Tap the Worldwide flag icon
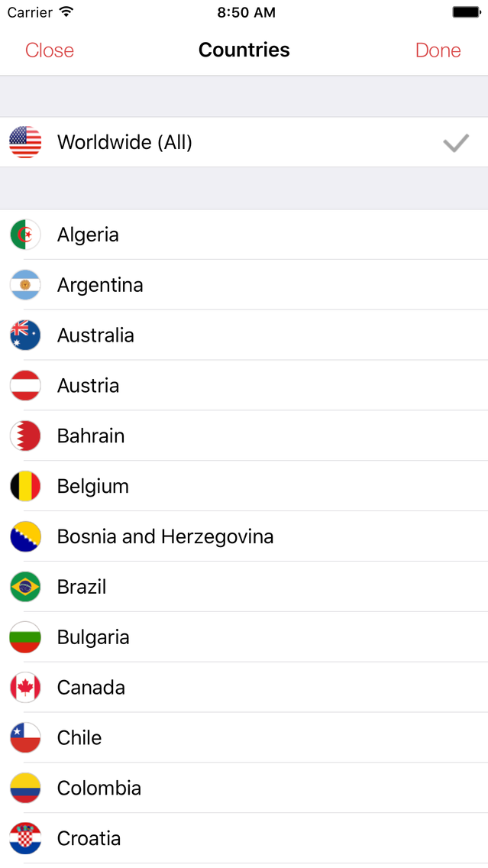Viewport: 488px width, 868px height. point(25,142)
